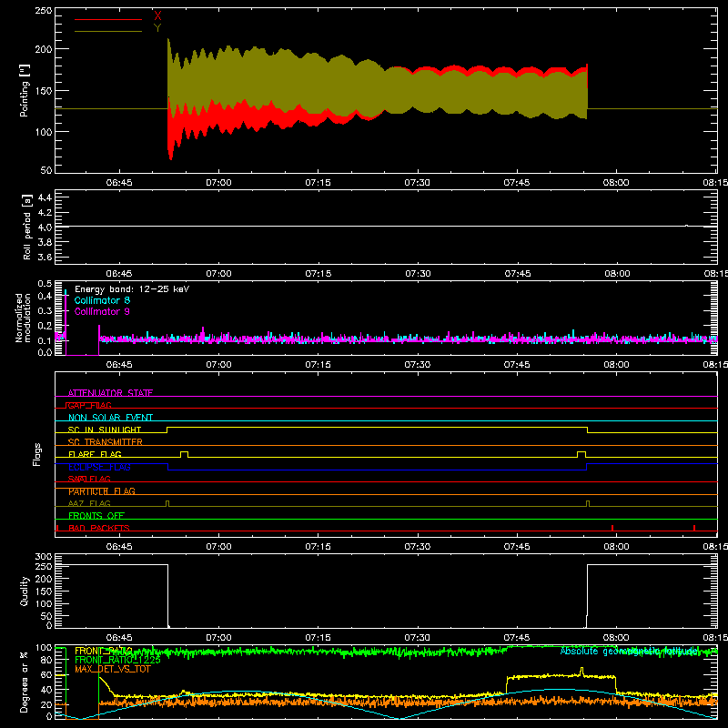Click the Pointing ["] axis title
Image resolution: width=728 pixels, height=728 pixels.
pos(25,90)
